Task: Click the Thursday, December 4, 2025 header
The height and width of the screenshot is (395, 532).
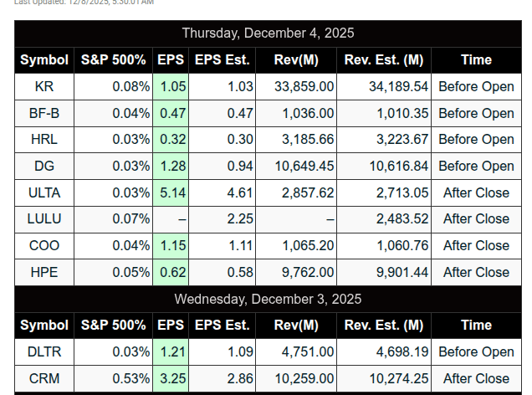Action: pos(268,33)
